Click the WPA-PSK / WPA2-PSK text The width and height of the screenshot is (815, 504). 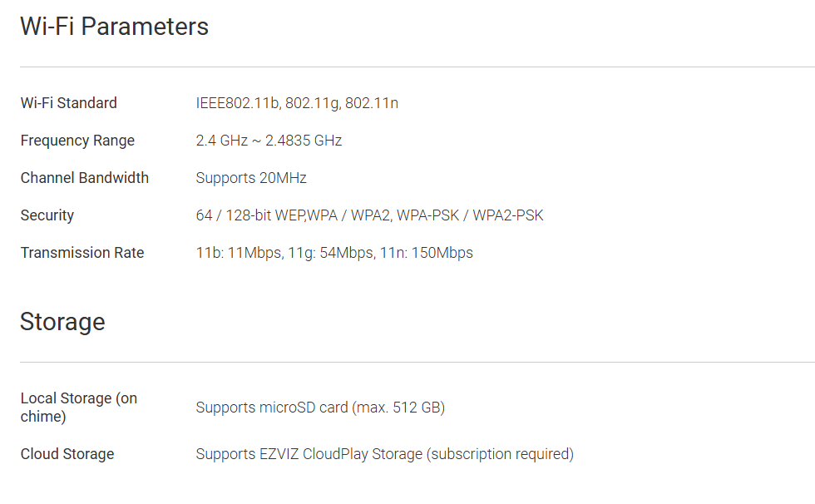click(470, 215)
